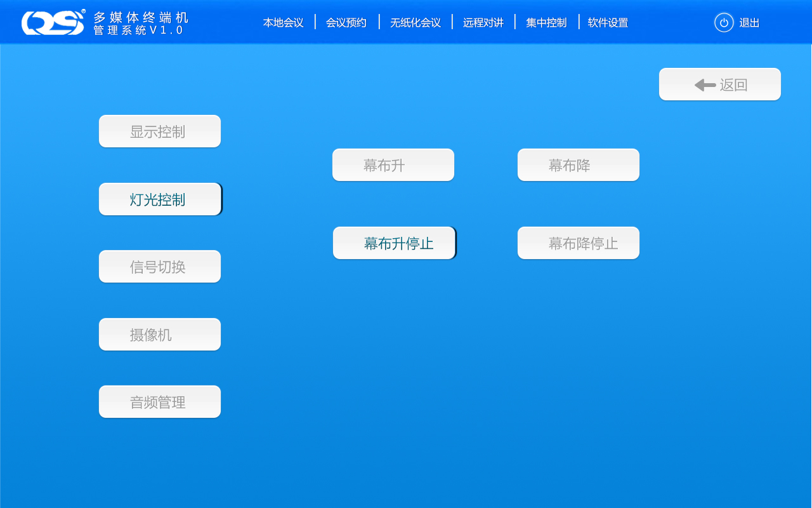Go to the 集中控制 menu item

click(546, 23)
